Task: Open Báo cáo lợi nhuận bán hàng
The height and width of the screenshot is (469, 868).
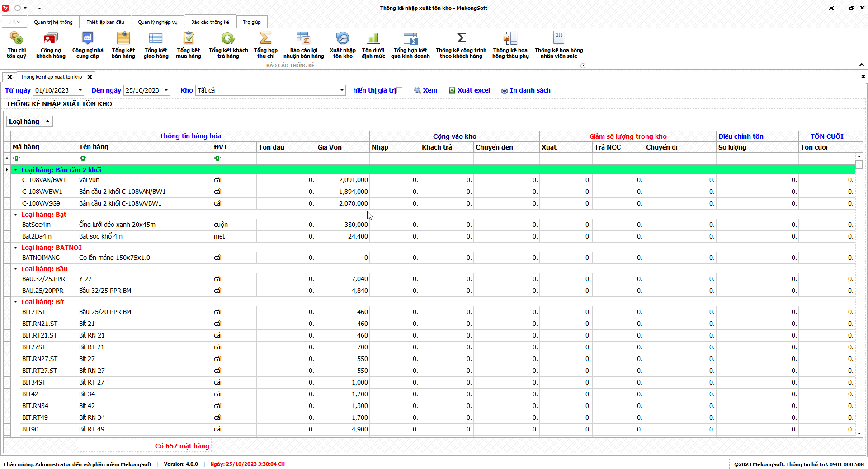Action: 303,45
